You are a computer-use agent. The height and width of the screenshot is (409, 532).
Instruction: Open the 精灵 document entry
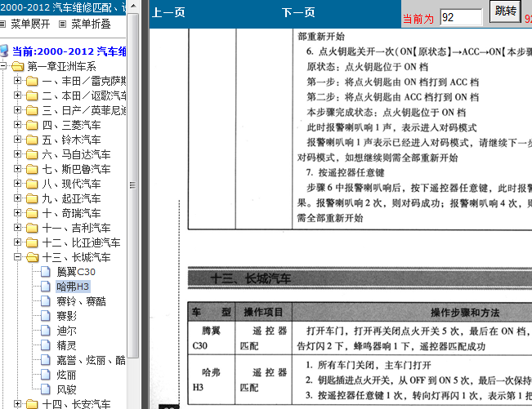66,345
